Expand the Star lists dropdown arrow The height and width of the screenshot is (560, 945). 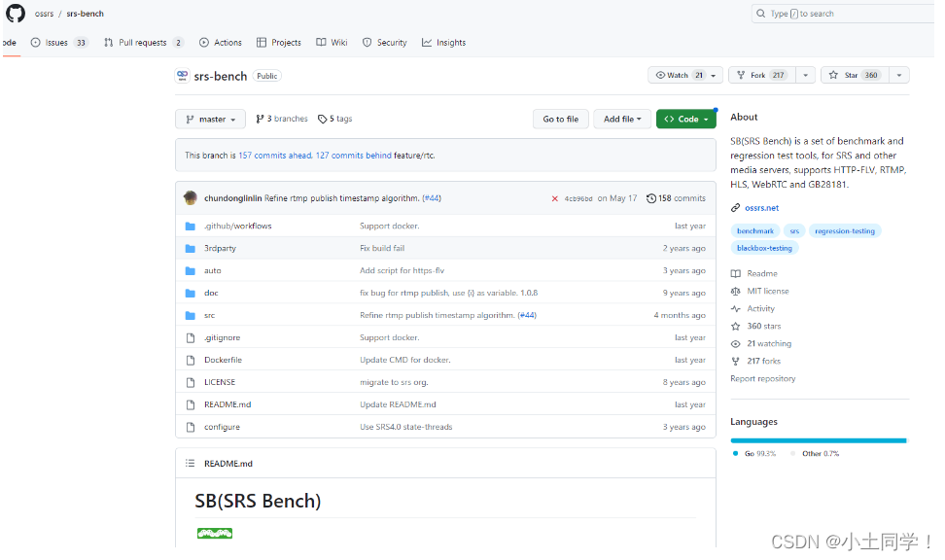[899, 76]
